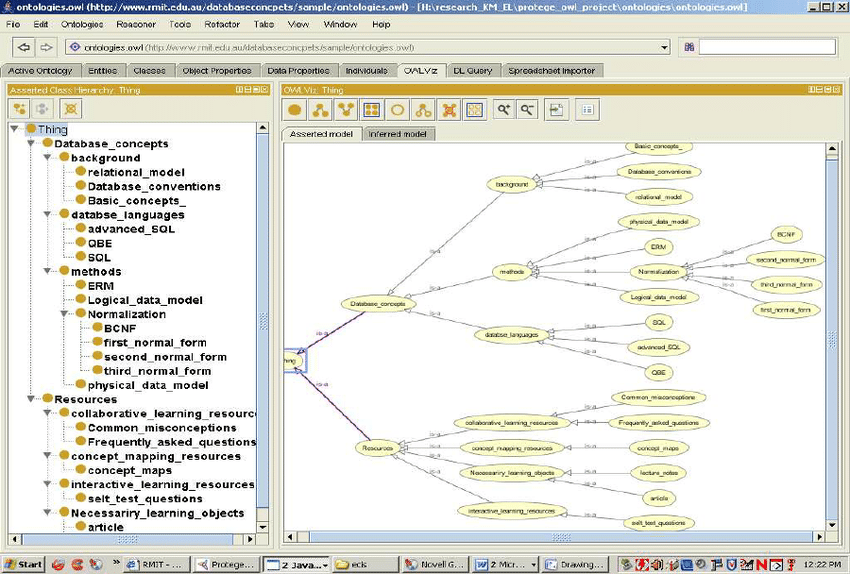Go forward with the right arrow button
The height and width of the screenshot is (574, 850).
[46, 48]
